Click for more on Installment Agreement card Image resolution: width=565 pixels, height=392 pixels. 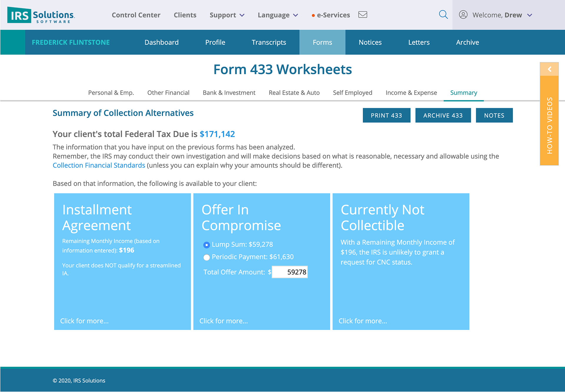coord(84,321)
